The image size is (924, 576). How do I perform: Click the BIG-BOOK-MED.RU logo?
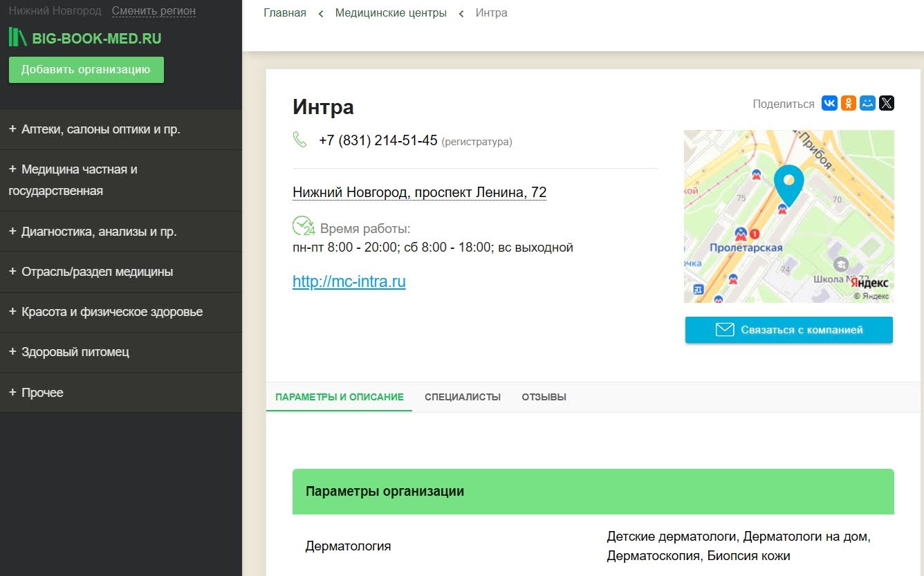pos(85,39)
